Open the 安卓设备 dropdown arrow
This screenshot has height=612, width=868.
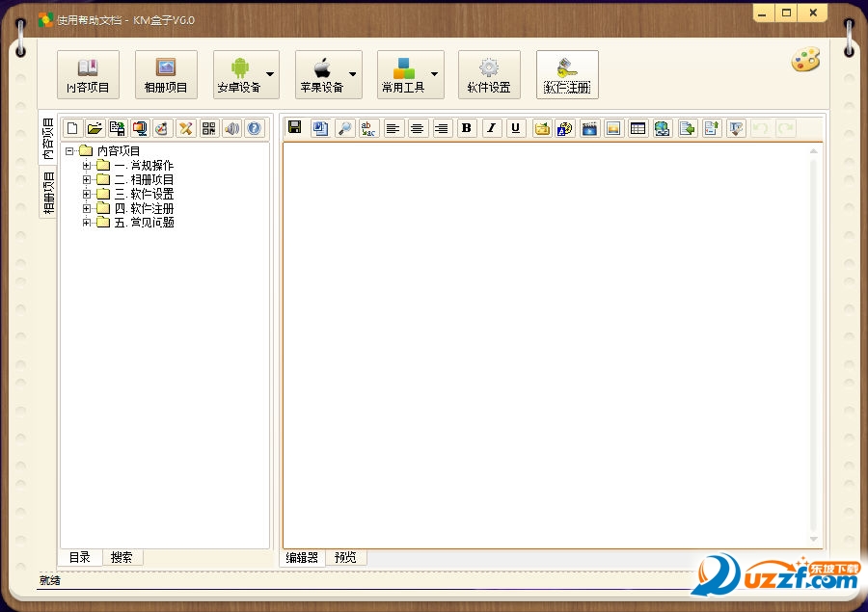270,73
